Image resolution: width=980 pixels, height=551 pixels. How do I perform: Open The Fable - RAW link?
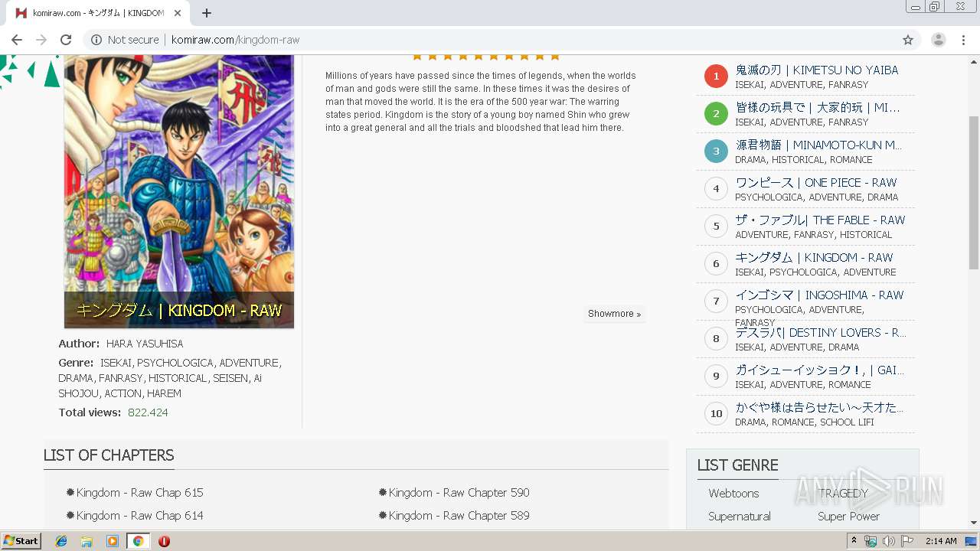pyautogui.click(x=820, y=220)
